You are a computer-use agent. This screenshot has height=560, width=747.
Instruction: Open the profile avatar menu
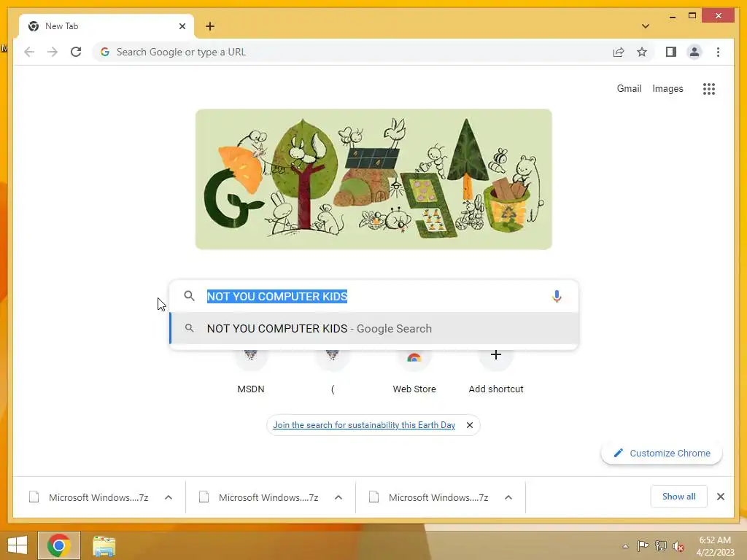click(x=694, y=52)
